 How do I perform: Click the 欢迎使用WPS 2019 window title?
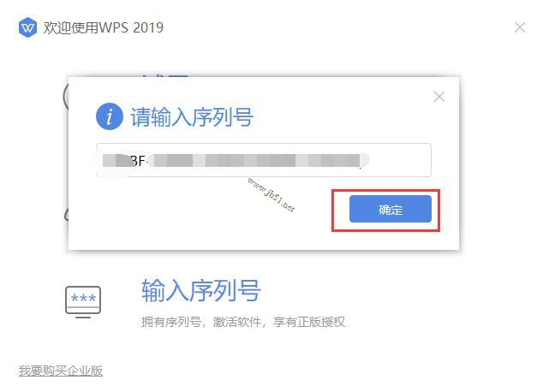(103, 27)
